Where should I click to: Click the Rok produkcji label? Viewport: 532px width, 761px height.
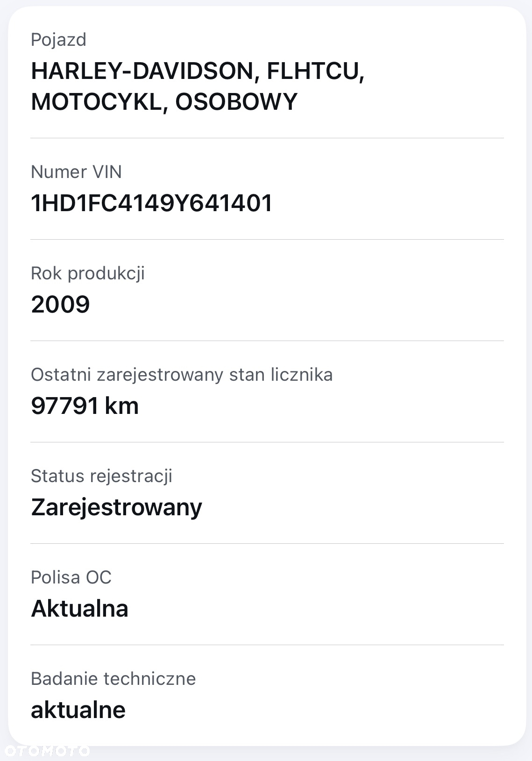(x=88, y=274)
